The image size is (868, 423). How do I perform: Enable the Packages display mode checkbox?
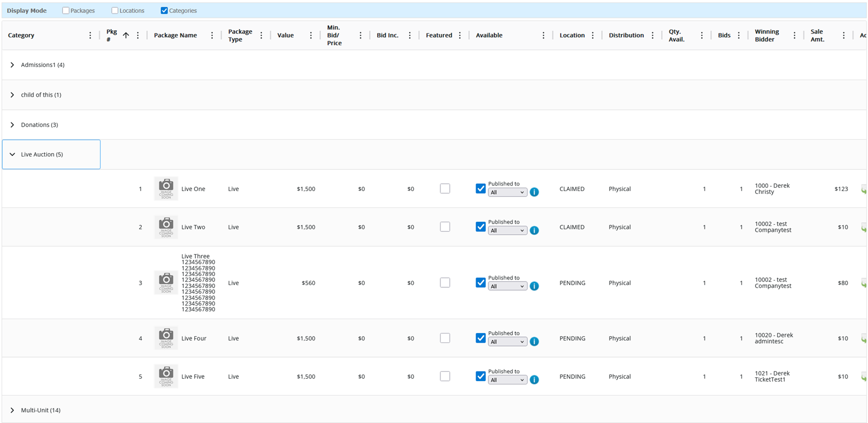(x=66, y=11)
